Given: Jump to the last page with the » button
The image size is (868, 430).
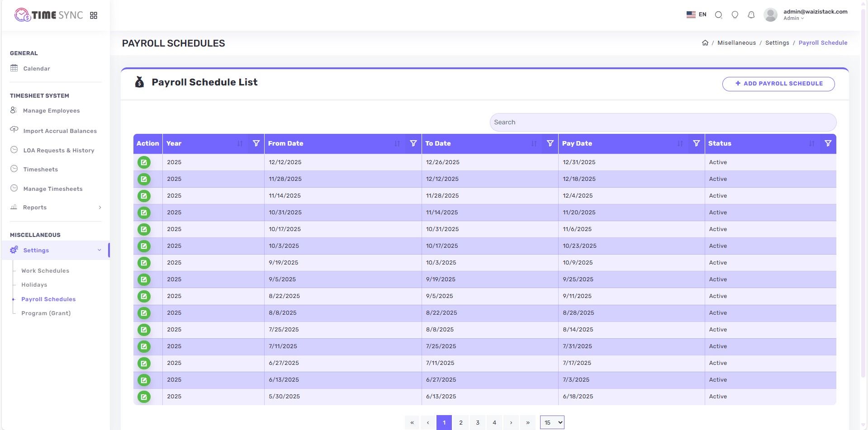Looking at the screenshot, I should pyautogui.click(x=527, y=422).
